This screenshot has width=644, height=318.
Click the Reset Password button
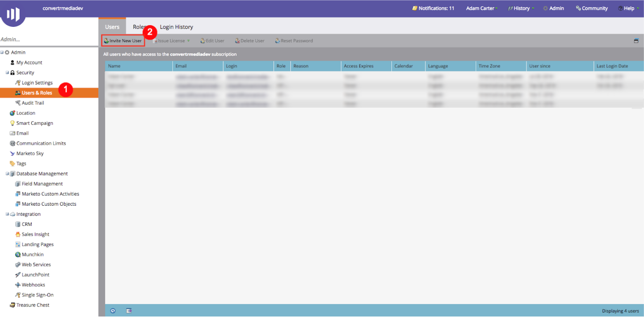294,41
